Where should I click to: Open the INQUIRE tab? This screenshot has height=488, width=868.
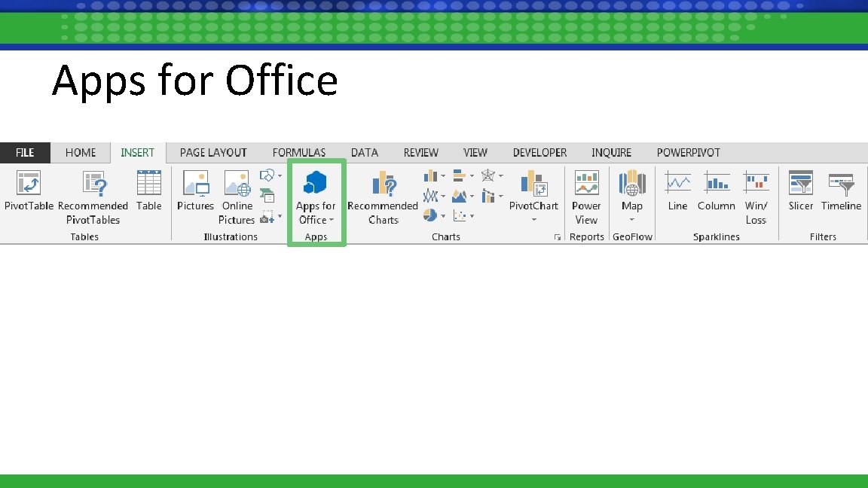click(x=611, y=153)
